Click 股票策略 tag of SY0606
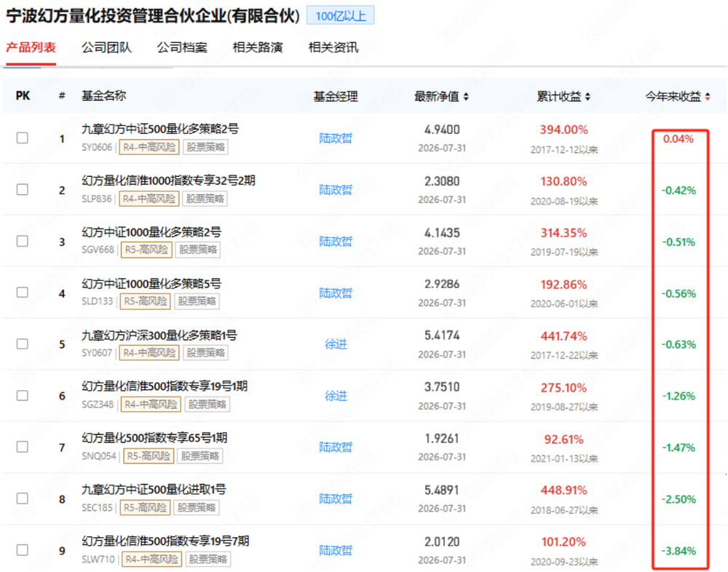The width and height of the screenshot is (728, 572). click(206, 147)
